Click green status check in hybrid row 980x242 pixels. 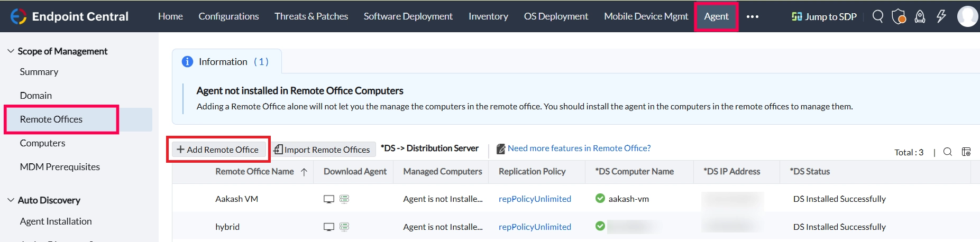(600, 226)
